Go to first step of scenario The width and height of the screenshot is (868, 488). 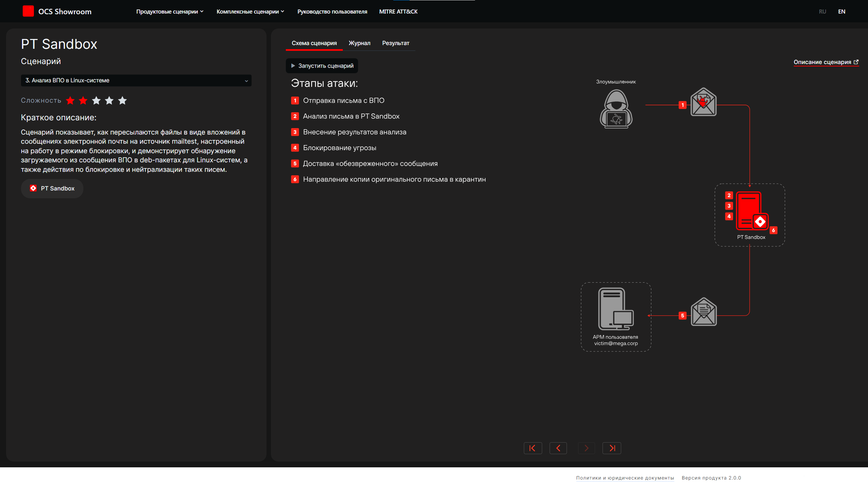(533, 448)
